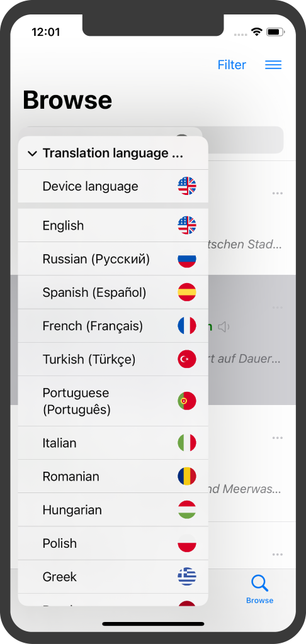Select Device language option

click(113, 186)
